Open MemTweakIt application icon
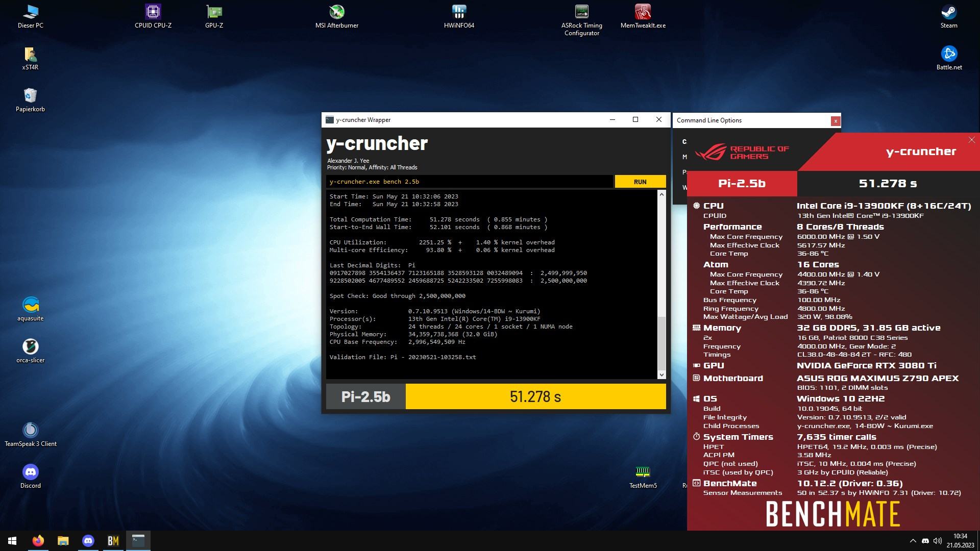Image resolution: width=980 pixels, height=551 pixels. click(x=643, y=11)
